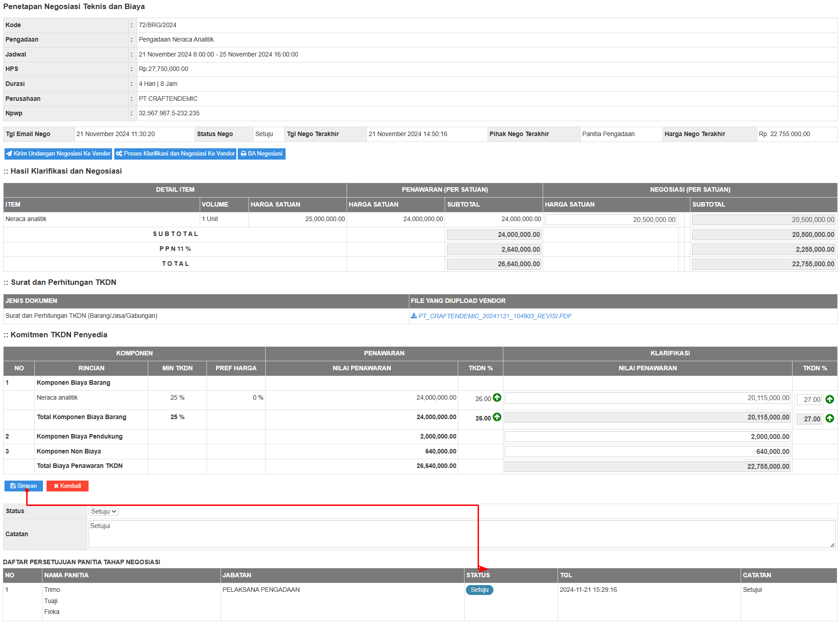This screenshot has height=623, width=840.
Task: Select Komponen Non Biaya klarifikasi field 640,000.00
Action: tap(647, 452)
